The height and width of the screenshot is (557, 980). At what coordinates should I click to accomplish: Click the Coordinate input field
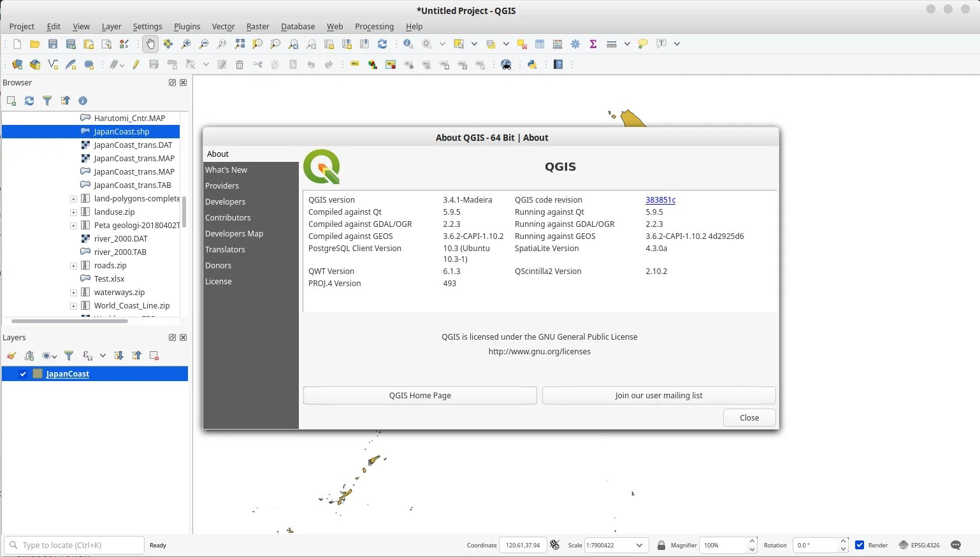point(522,546)
